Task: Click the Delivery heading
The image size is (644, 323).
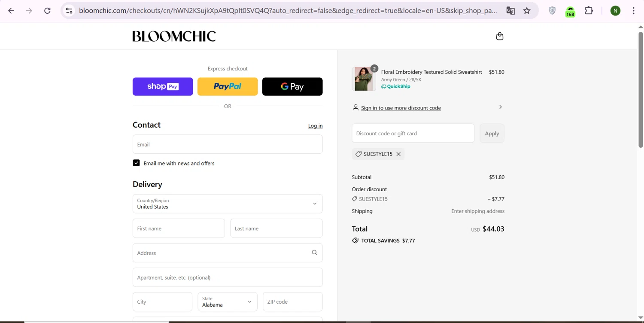Action: click(x=147, y=184)
